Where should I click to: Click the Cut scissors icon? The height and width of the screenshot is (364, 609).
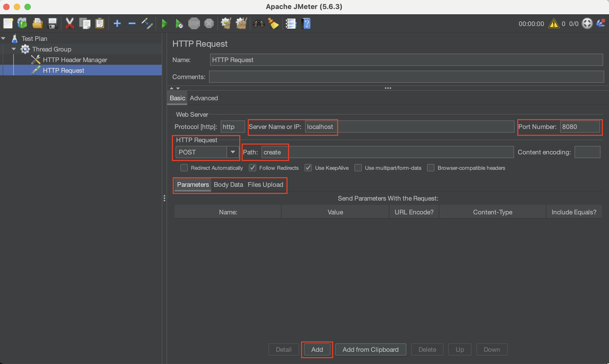(x=69, y=24)
